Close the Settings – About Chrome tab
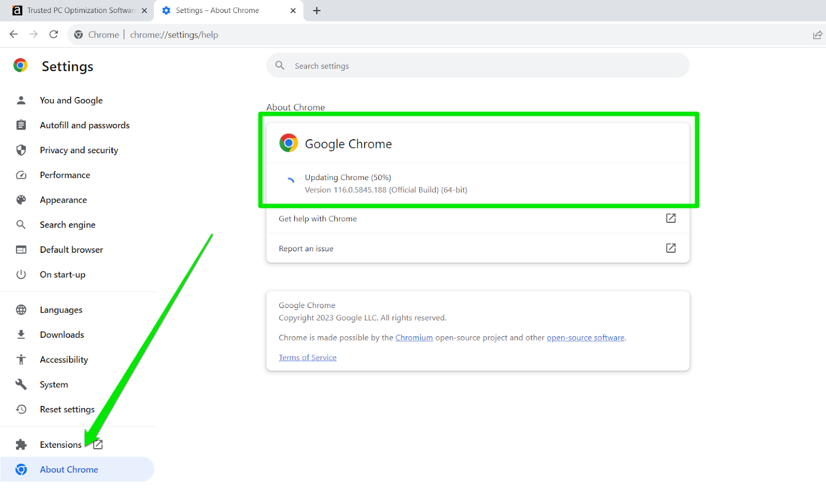 coord(293,11)
